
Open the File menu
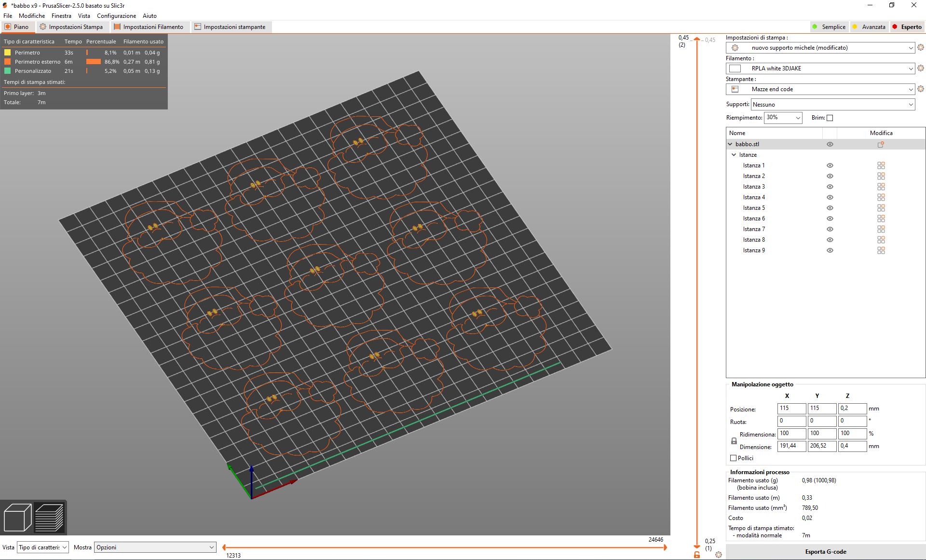[x=8, y=16]
